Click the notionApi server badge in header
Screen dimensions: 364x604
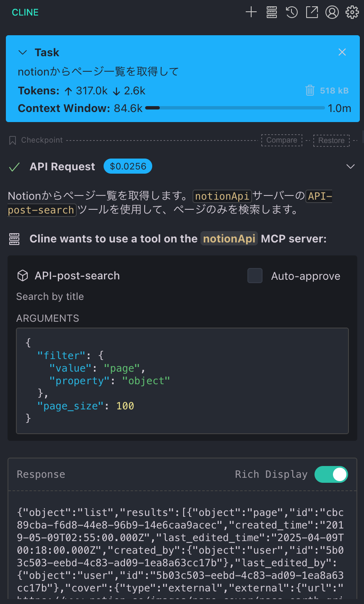pyautogui.click(x=229, y=239)
